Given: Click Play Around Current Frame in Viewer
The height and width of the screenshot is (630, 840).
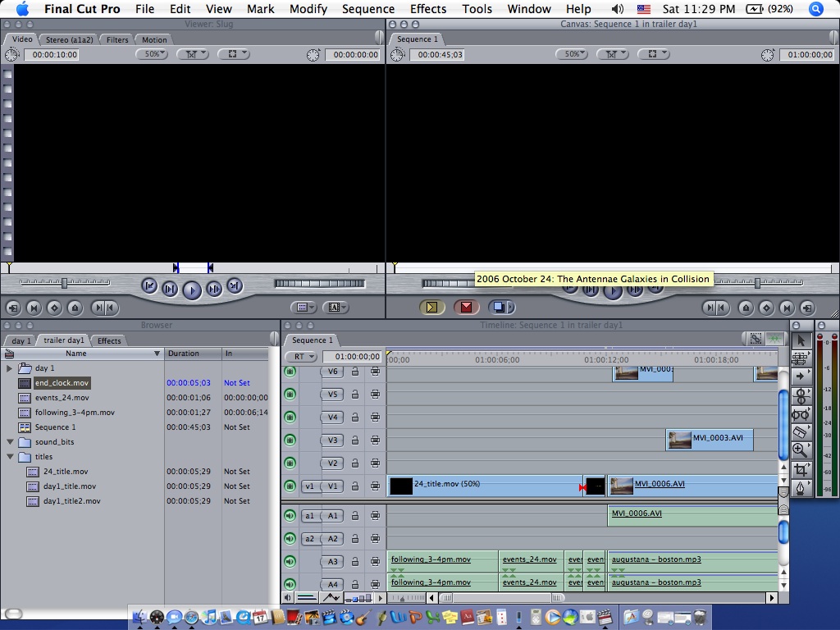Looking at the screenshot, I should (x=214, y=290).
